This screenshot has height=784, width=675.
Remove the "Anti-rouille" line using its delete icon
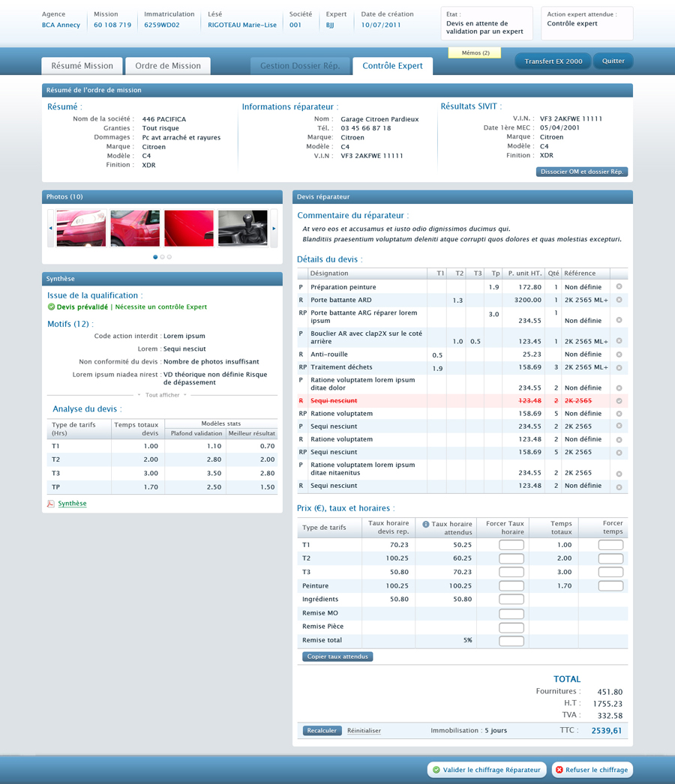tap(619, 354)
